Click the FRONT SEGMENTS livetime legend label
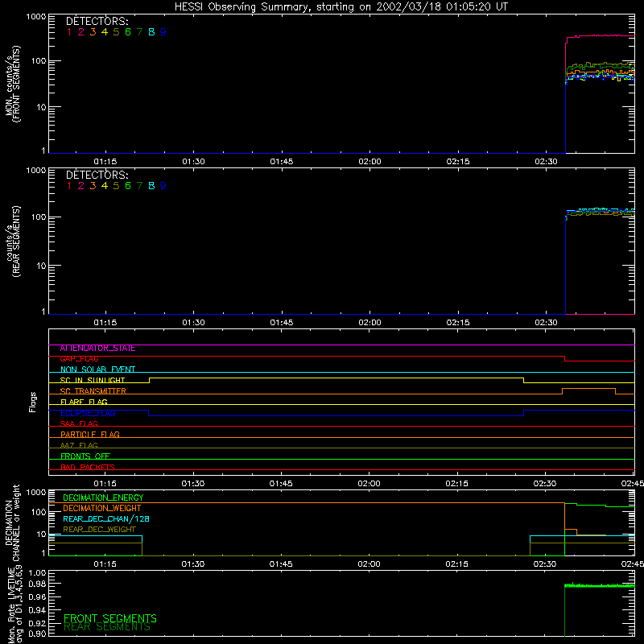 point(110,618)
